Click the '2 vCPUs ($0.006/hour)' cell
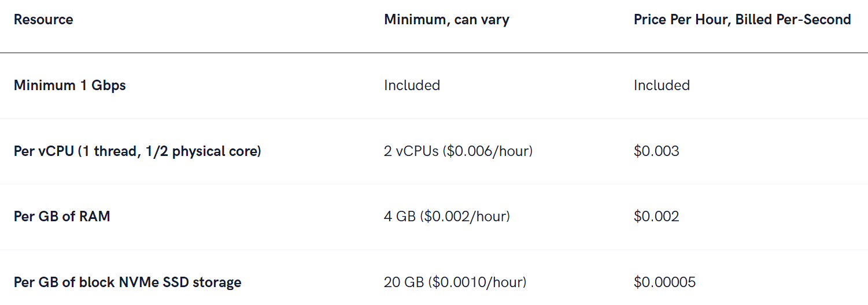Viewport: 868px width, 305px height. (x=458, y=151)
